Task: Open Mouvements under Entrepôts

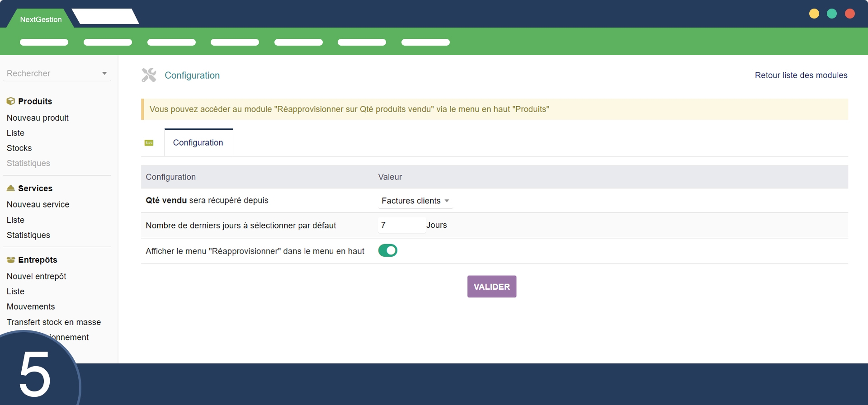Action: (31, 307)
